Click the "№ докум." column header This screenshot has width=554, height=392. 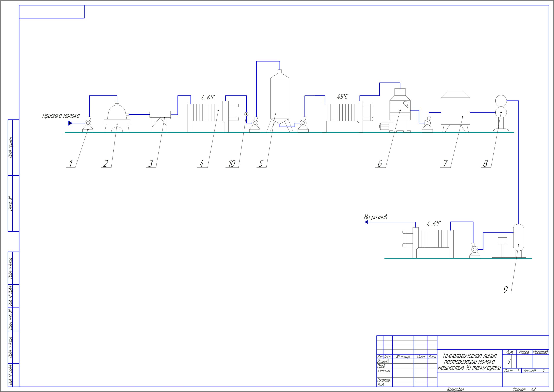[403, 357]
